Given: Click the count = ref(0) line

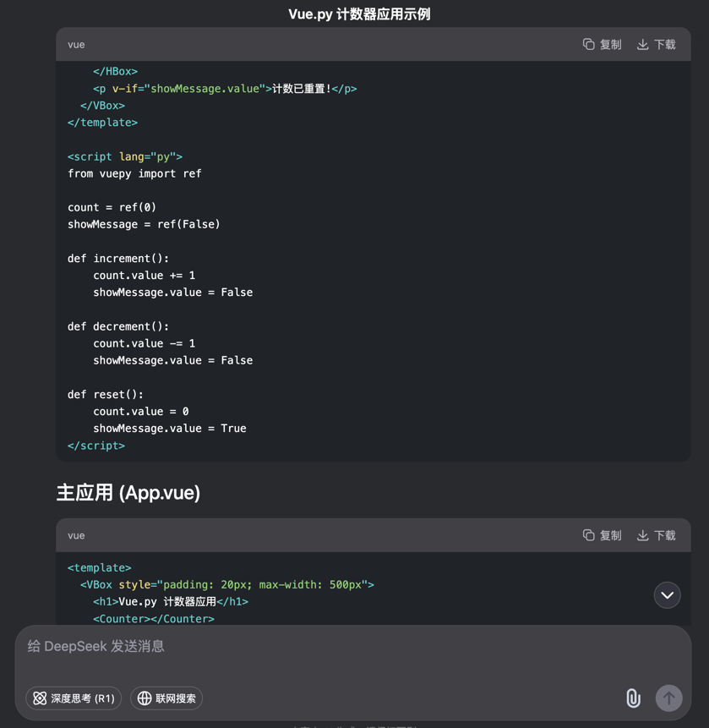Looking at the screenshot, I should pyautogui.click(x=112, y=207).
